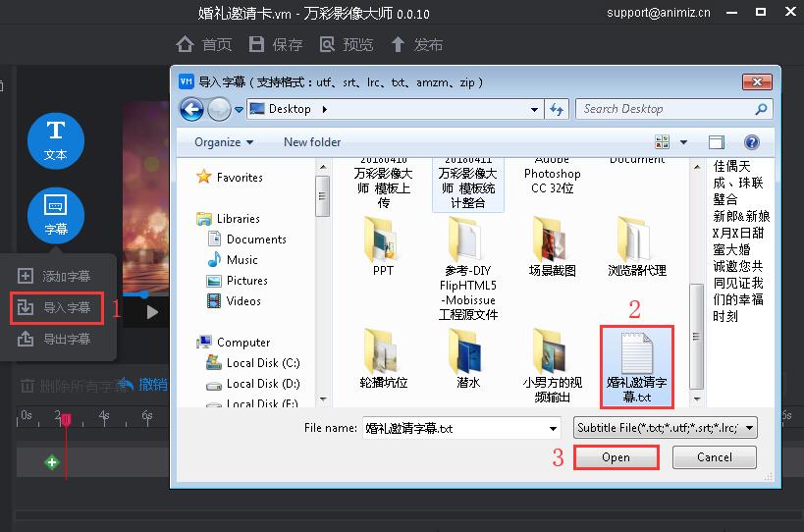Viewport: 804px width, 532px height.
Task: Click the navigation pane scroll down arrow
Action: pyautogui.click(x=323, y=399)
